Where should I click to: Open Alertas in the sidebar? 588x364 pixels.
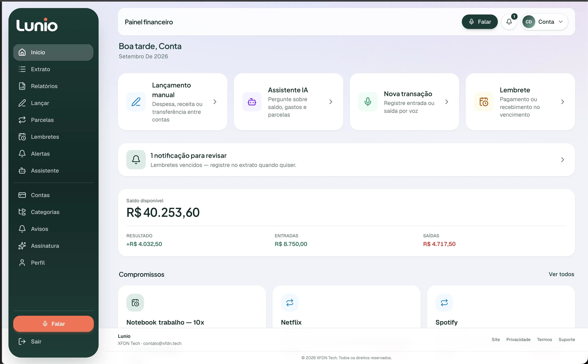click(x=53, y=154)
